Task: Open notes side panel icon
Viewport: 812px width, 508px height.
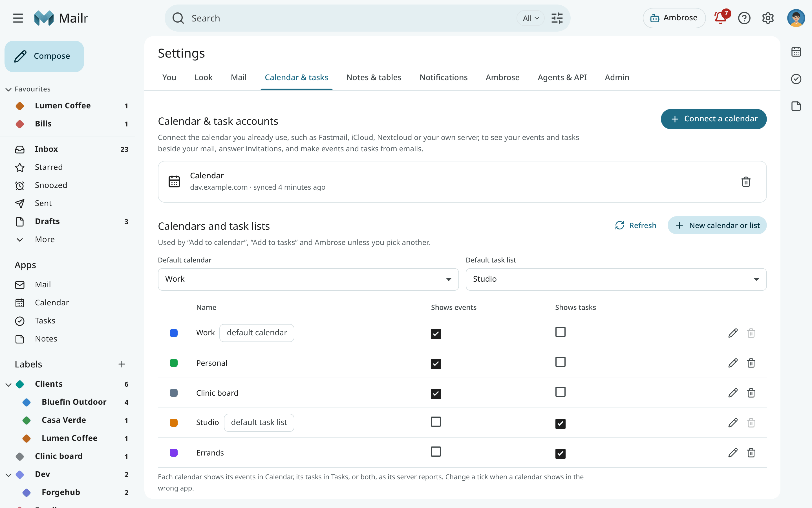Action: point(796,106)
